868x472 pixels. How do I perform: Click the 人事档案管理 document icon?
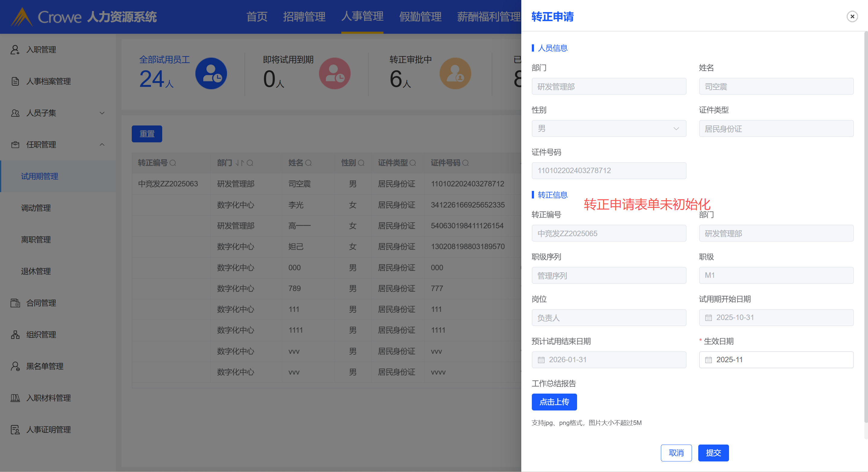pyautogui.click(x=15, y=81)
